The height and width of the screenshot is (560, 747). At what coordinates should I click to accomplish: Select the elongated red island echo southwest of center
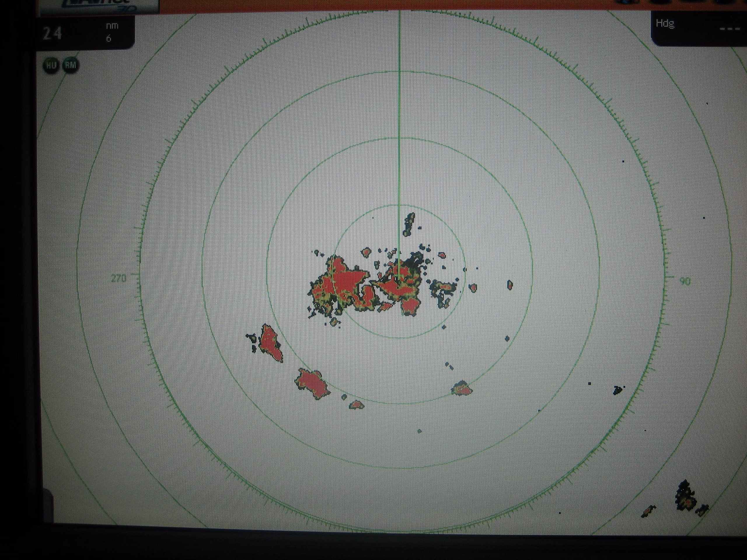pos(270,343)
